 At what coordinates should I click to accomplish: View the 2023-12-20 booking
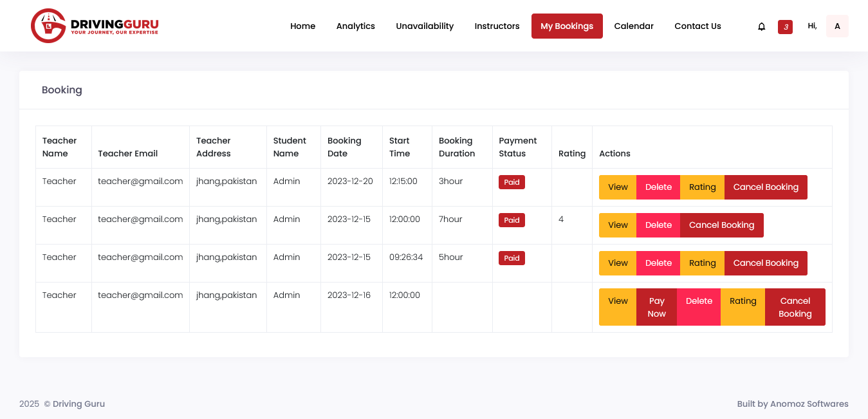click(x=618, y=187)
